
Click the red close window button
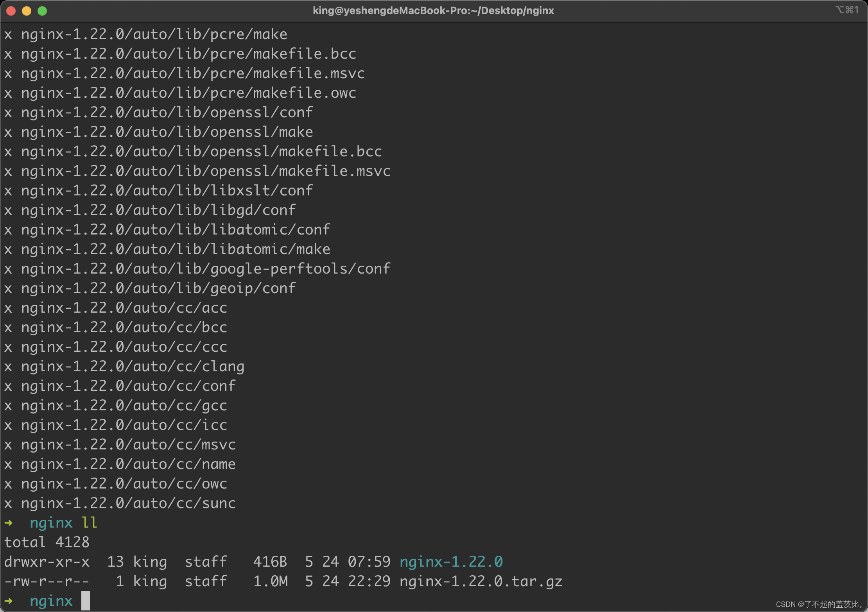point(11,11)
